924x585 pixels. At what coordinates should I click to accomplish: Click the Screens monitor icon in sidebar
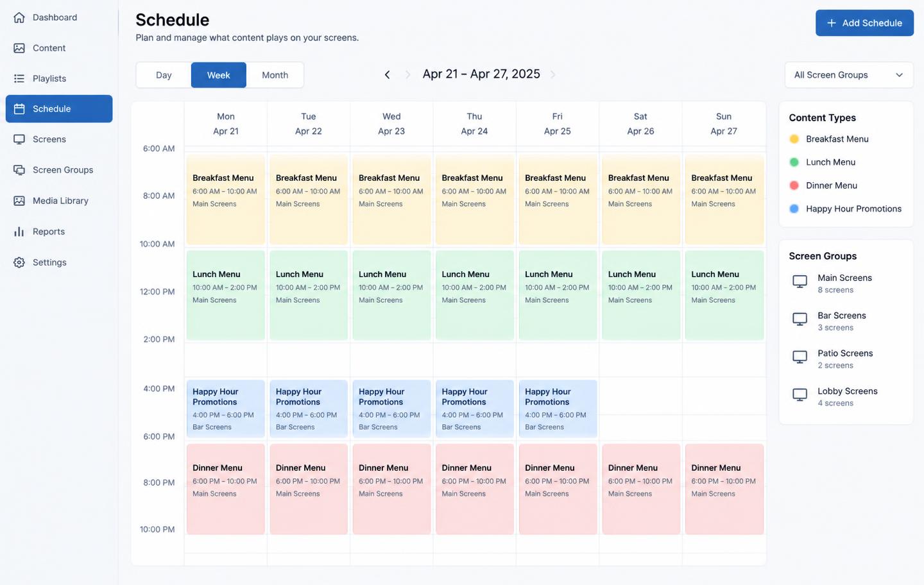(19, 139)
